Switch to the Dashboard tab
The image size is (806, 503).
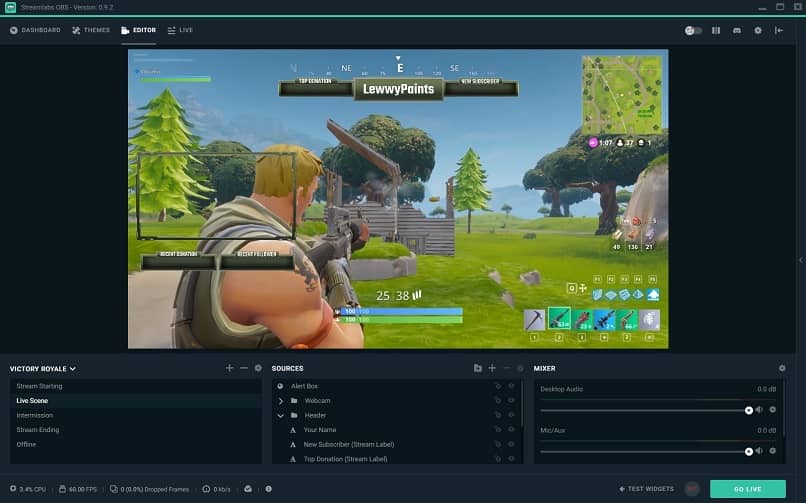(35, 30)
